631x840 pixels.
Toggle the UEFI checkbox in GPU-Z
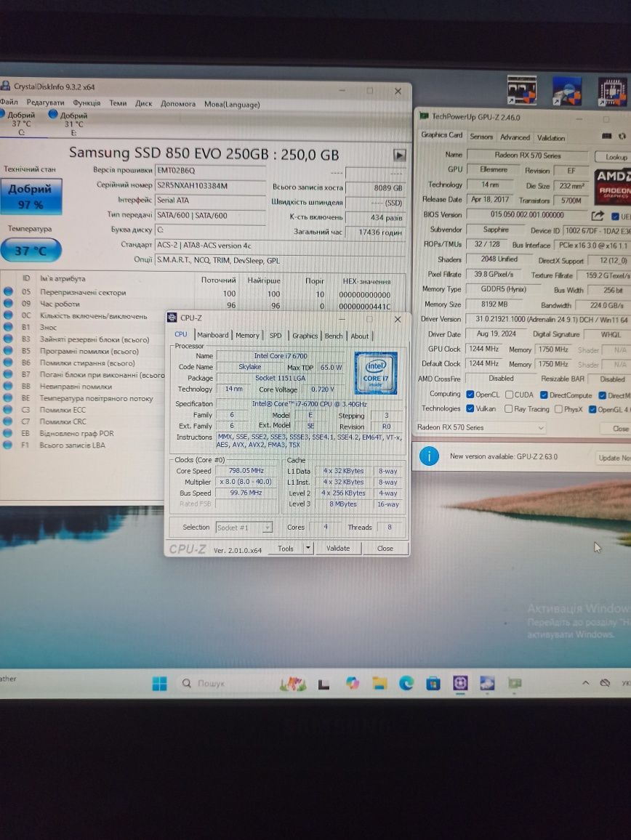coord(616,217)
